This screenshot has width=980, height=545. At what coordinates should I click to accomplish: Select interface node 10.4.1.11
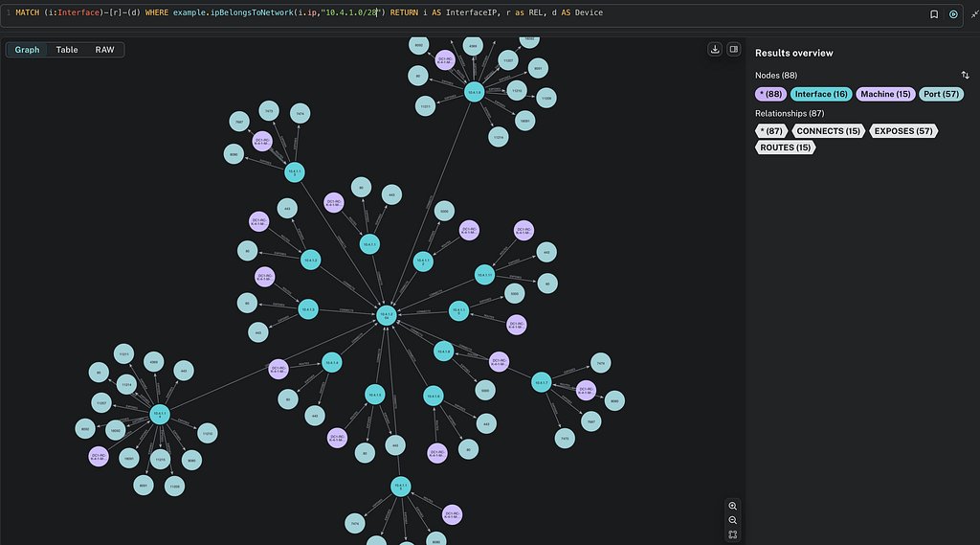point(484,275)
